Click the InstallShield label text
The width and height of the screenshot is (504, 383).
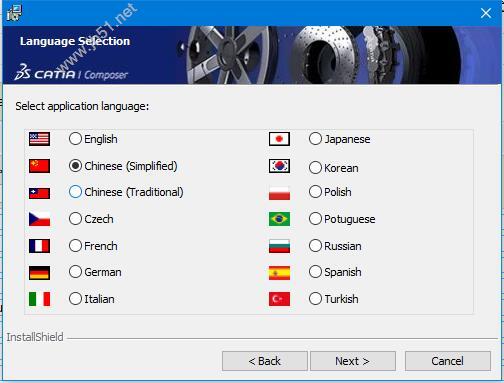35,337
